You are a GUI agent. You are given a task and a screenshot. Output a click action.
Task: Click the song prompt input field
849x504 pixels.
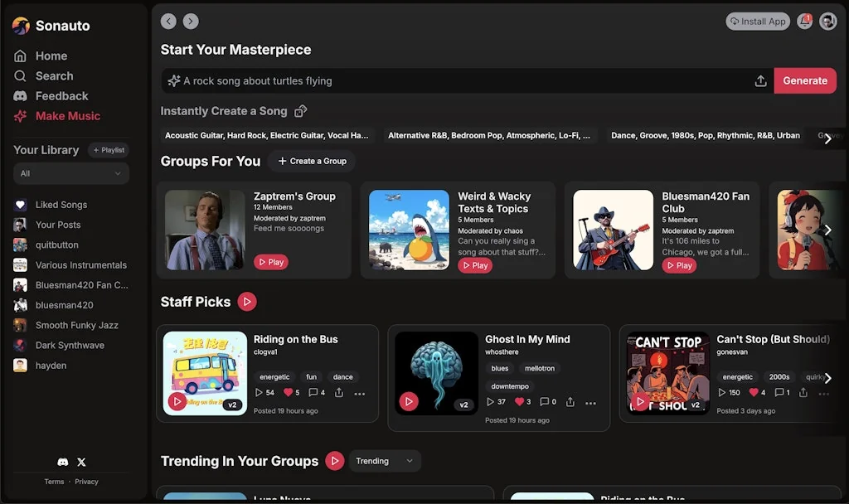tap(415, 80)
